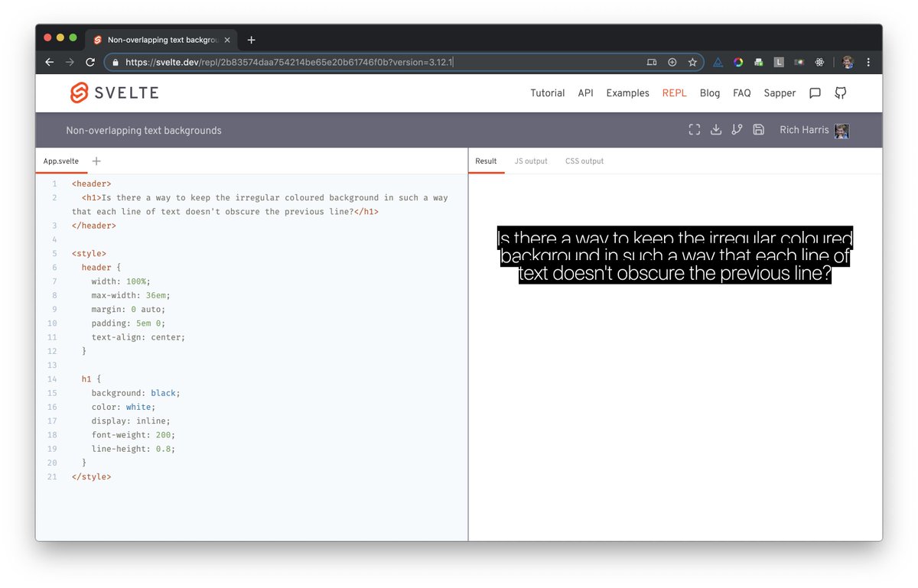This screenshot has width=918, height=588.
Task: Click the closing </style> tag line
Action: [x=91, y=477]
